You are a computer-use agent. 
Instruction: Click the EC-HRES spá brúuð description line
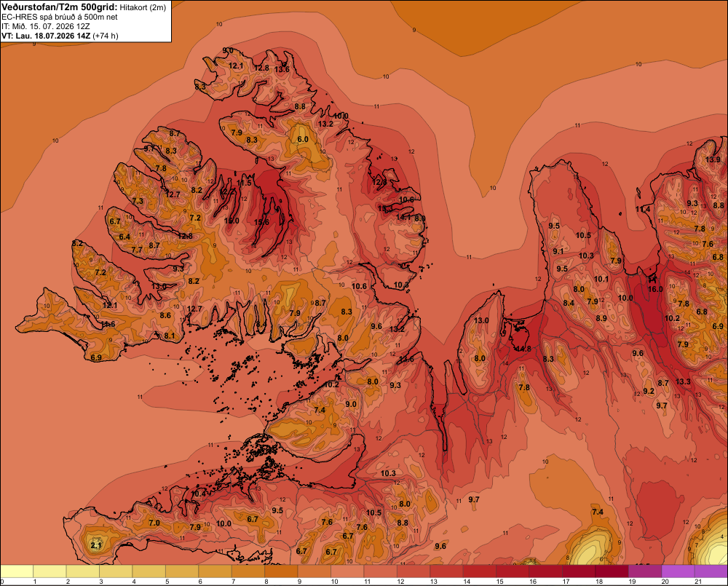[x=59, y=17]
